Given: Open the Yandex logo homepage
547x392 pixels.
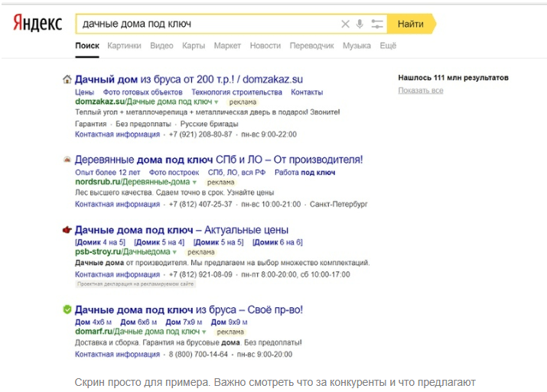Looking at the screenshot, I should click(x=37, y=24).
